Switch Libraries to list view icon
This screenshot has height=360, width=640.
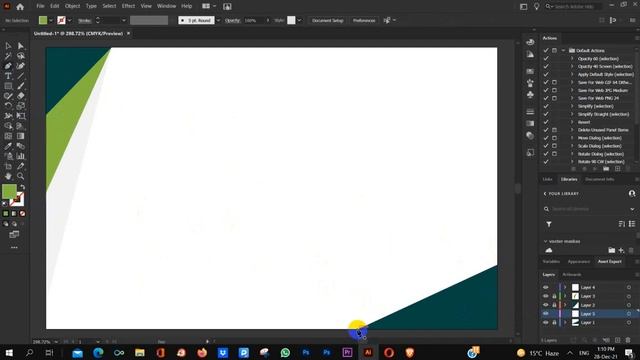coord(632,224)
